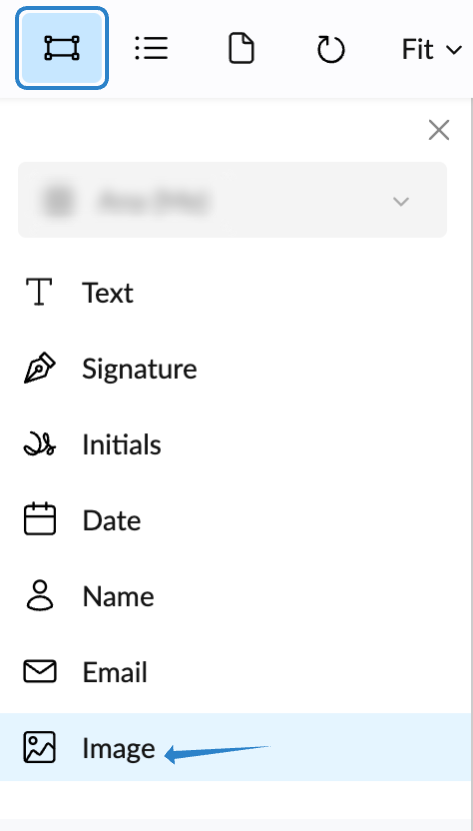This screenshot has height=831, width=473.
Task: Open the list view icon in the toolbar
Action: coord(152,48)
